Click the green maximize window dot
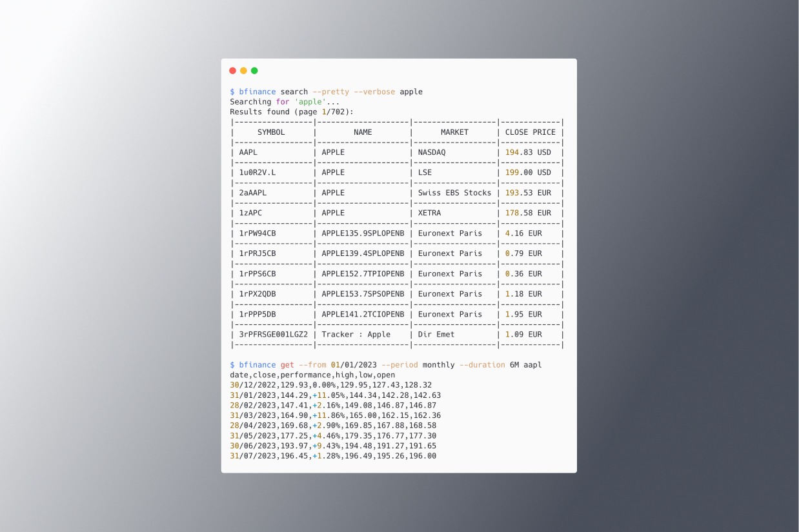799x532 pixels. click(x=254, y=71)
